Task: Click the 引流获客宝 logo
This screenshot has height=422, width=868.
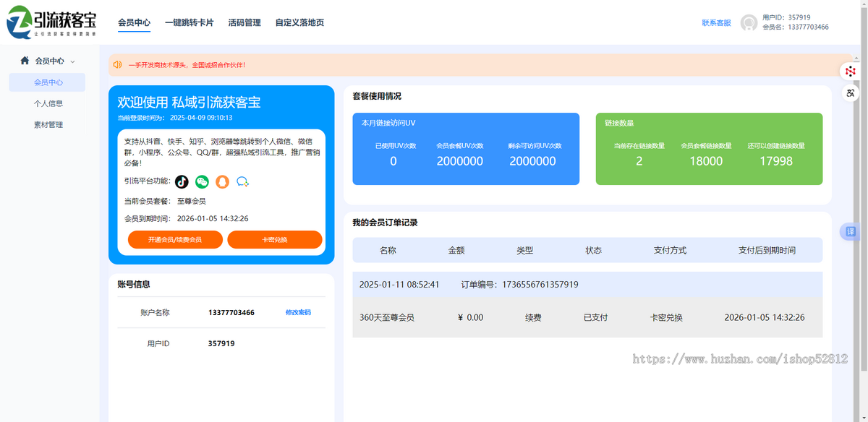Action: coord(51,22)
